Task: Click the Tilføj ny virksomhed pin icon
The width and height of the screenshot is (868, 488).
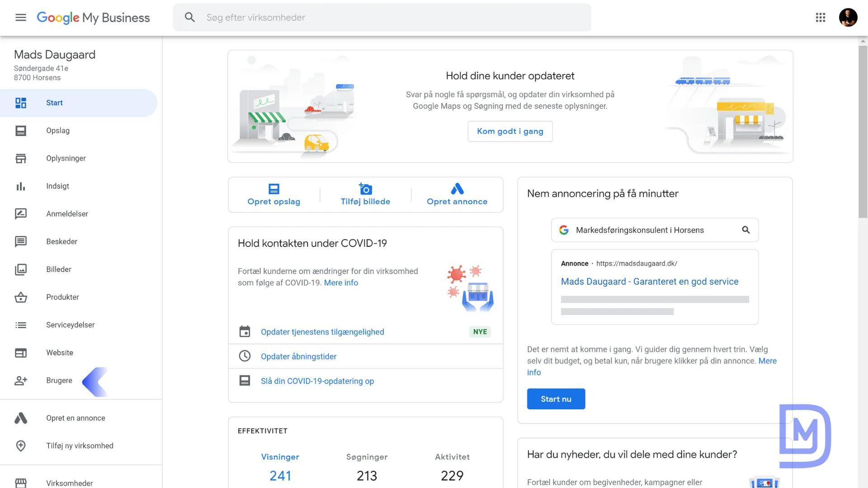Action: tap(21, 446)
